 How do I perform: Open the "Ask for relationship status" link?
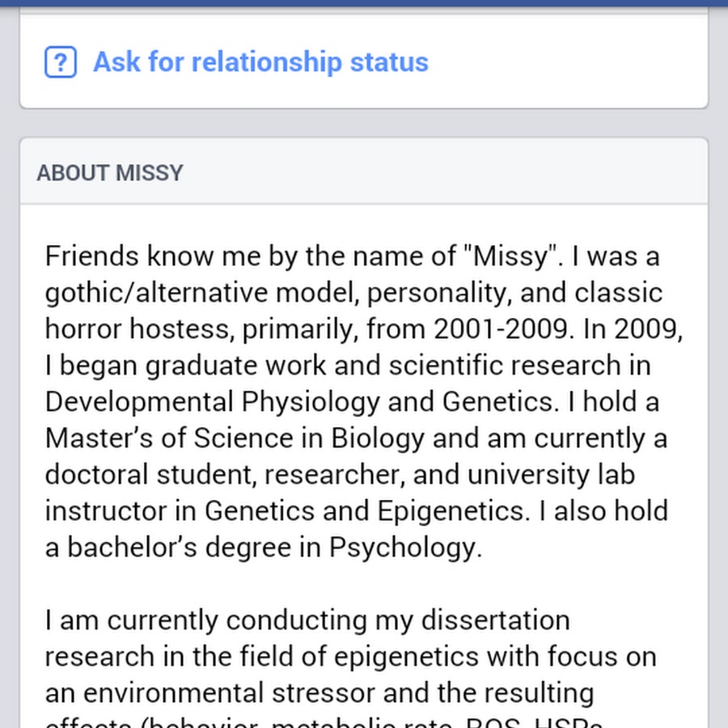coord(260,61)
